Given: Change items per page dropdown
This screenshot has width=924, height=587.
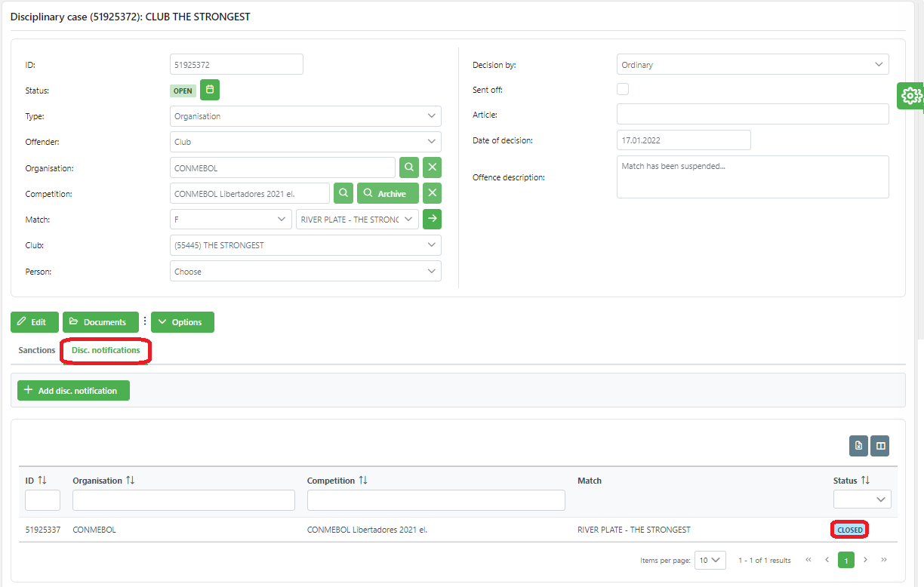Looking at the screenshot, I should [710, 560].
